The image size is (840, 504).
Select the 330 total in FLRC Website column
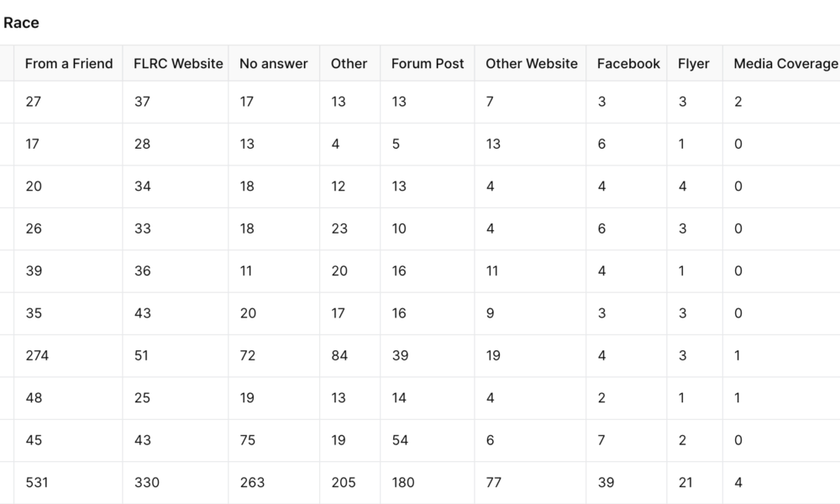pos(146,482)
